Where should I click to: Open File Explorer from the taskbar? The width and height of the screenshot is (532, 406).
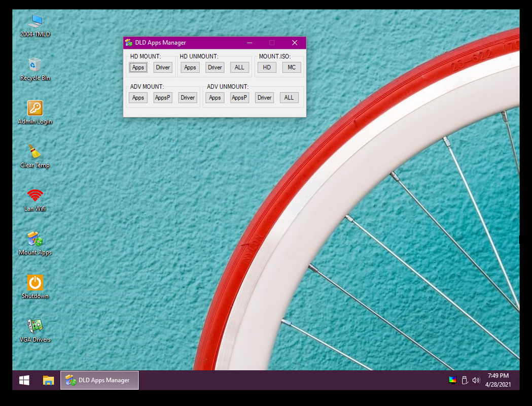pos(48,380)
